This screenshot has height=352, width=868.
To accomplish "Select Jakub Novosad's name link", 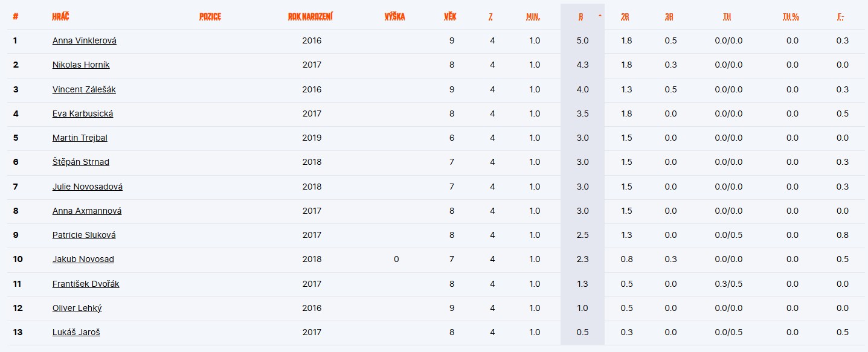I will pyautogui.click(x=83, y=259).
